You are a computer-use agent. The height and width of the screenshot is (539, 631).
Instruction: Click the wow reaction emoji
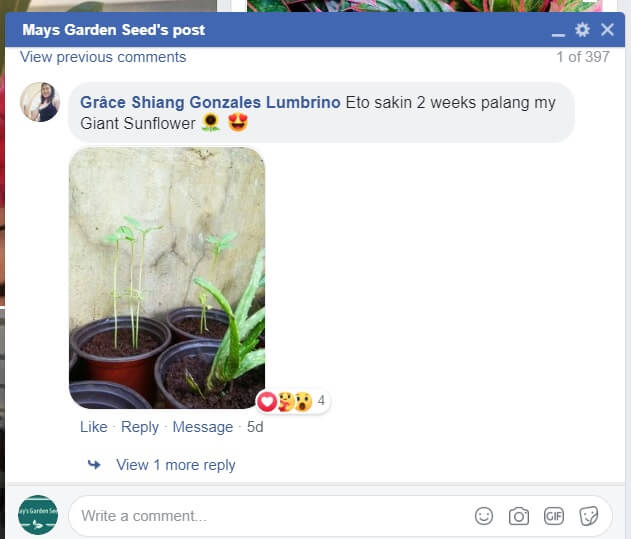[x=303, y=401]
